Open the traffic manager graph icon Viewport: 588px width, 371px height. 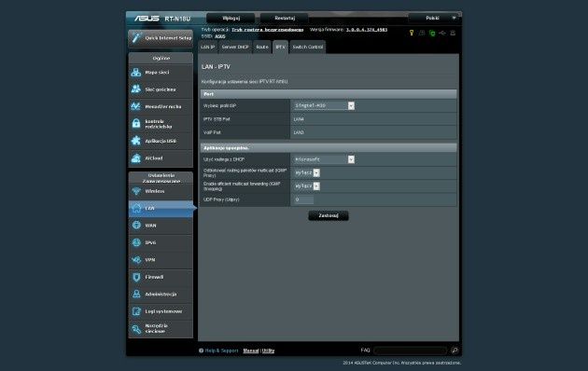point(136,106)
